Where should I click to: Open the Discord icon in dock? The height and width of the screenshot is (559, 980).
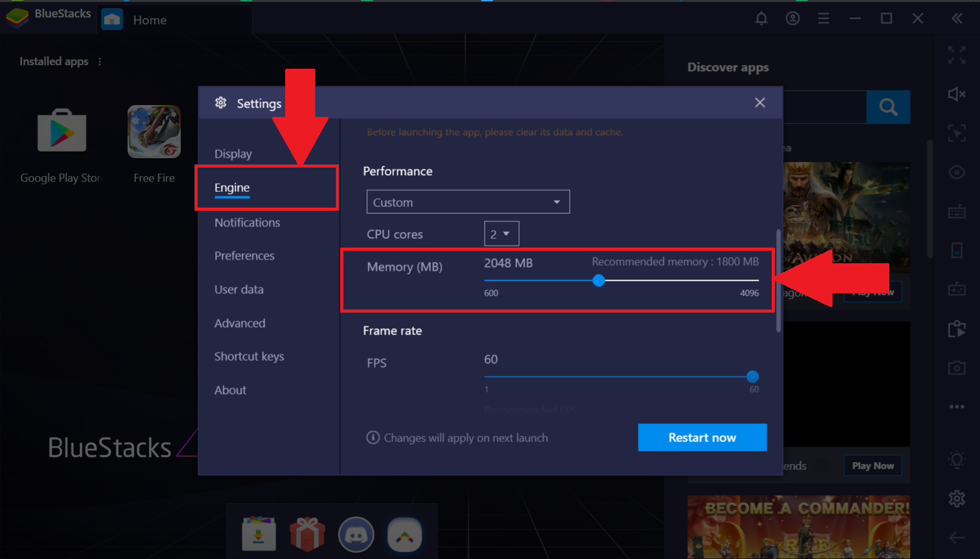pyautogui.click(x=356, y=535)
